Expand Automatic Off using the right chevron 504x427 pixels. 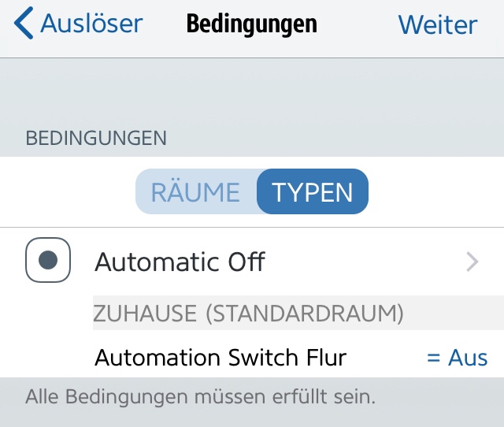pos(472,262)
